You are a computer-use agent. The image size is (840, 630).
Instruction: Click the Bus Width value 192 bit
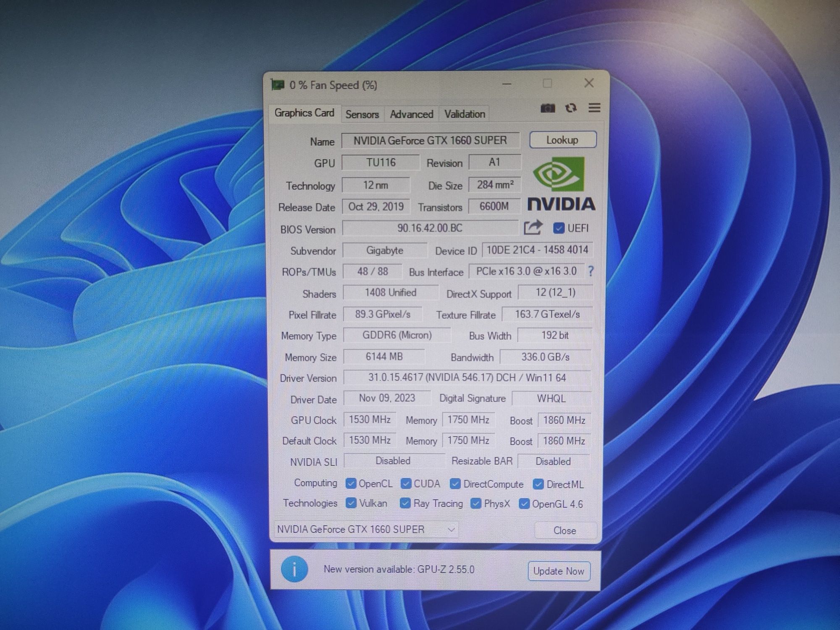(x=555, y=335)
